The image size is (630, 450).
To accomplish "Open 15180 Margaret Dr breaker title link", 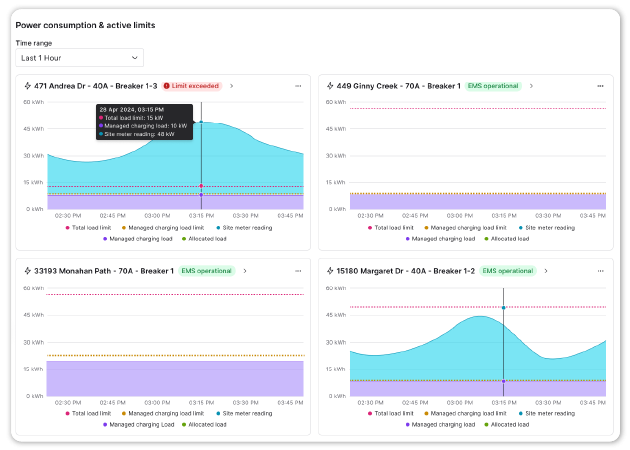I will [x=405, y=270].
